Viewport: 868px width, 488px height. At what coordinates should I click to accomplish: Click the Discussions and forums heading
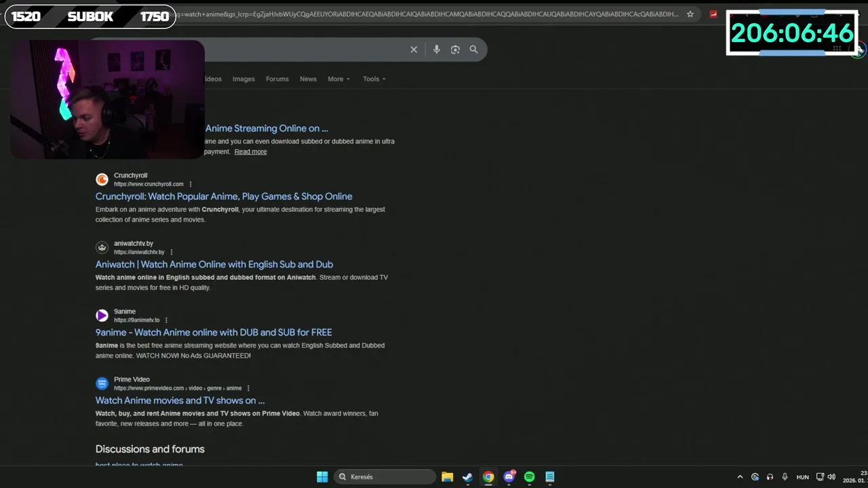[150, 449]
